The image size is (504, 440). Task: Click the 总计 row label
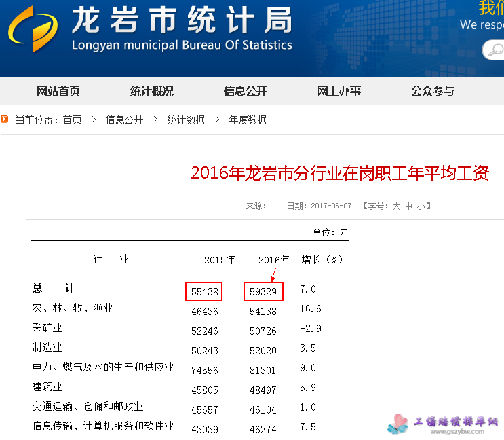pos(54,288)
